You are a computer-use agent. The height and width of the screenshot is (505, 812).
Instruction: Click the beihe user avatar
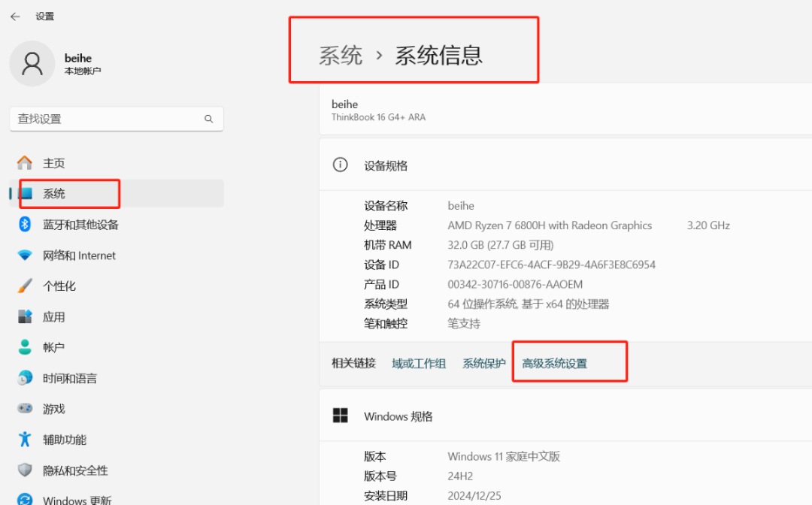point(32,64)
